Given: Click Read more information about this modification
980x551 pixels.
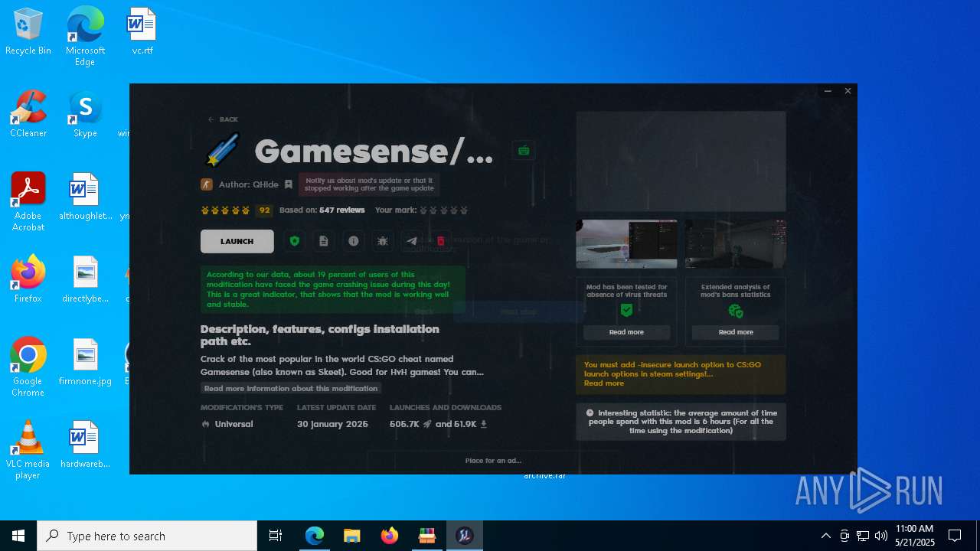Looking at the screenshot, I should [291, 388].
